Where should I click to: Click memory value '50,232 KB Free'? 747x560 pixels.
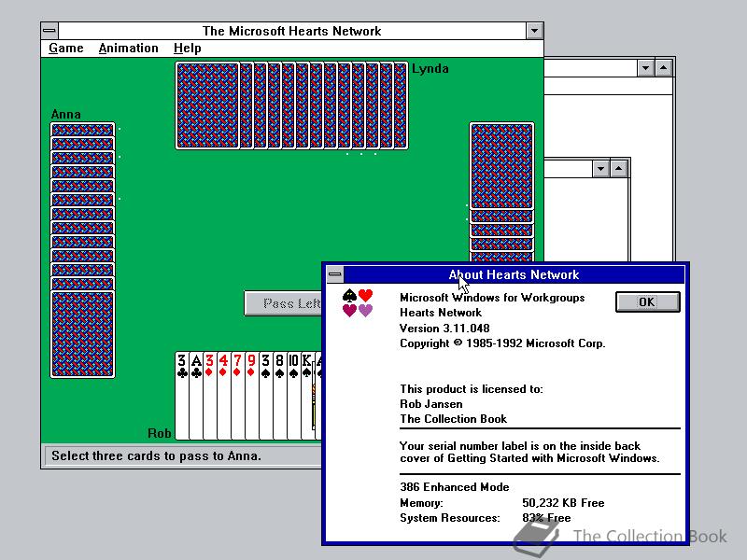563,503
